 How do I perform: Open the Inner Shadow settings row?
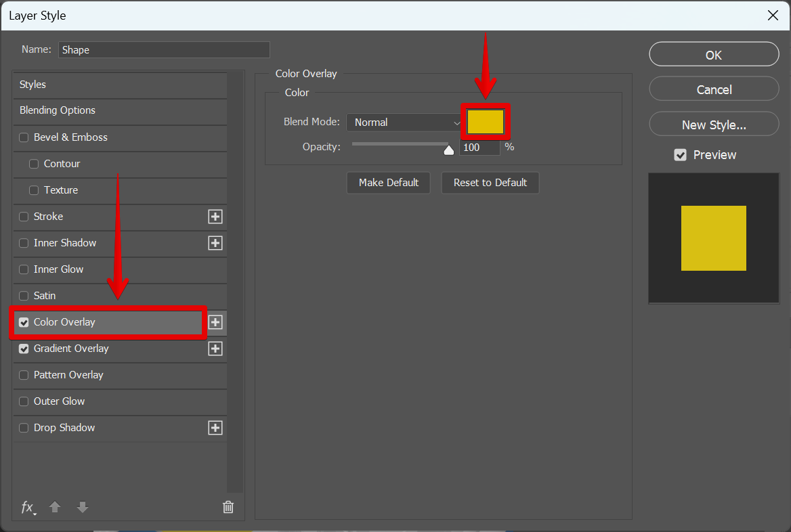tap(120, 243)
